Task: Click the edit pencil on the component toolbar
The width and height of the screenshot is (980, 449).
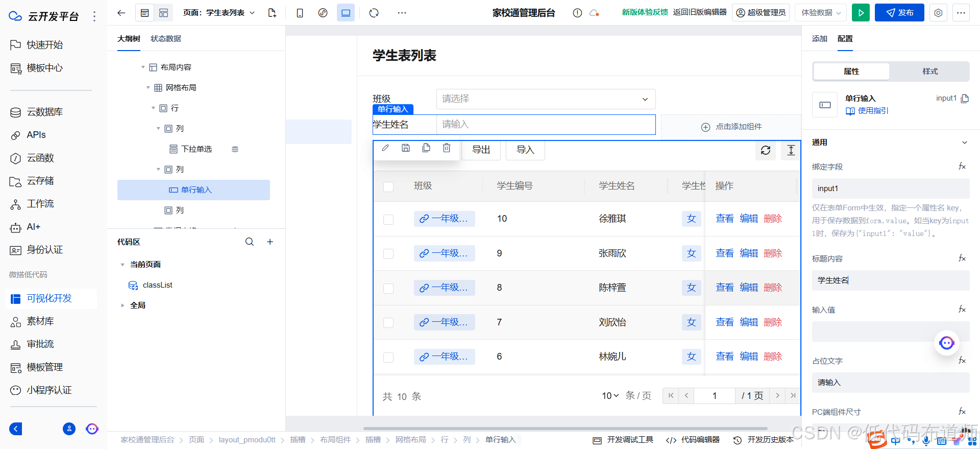Action: pos(385,148)
